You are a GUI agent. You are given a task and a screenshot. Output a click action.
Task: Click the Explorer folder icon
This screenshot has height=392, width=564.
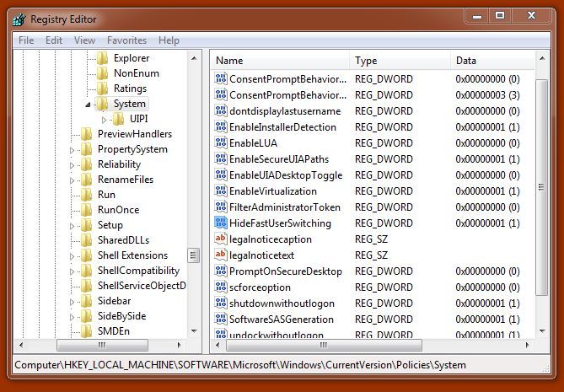pyautogui.click(x=103, y=58)
